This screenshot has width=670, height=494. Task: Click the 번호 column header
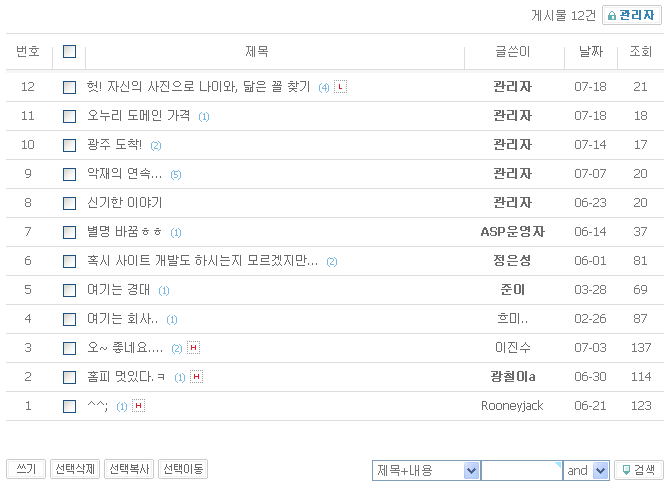coord(28,52)
